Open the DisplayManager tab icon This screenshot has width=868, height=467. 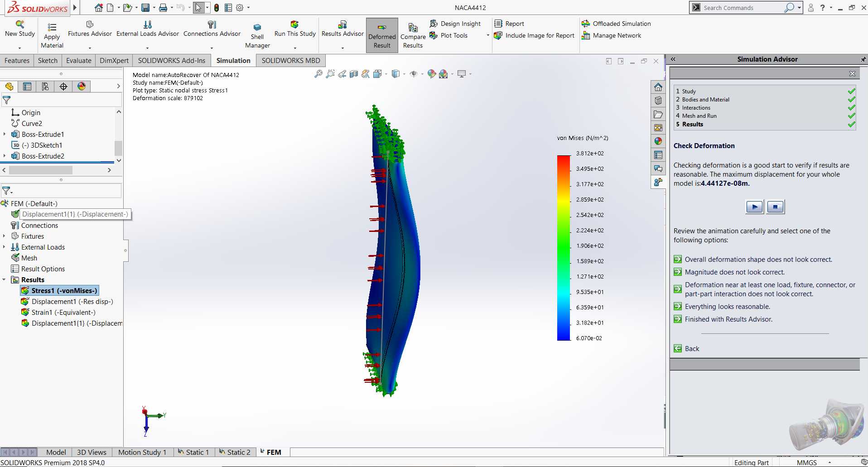(82, 87)
